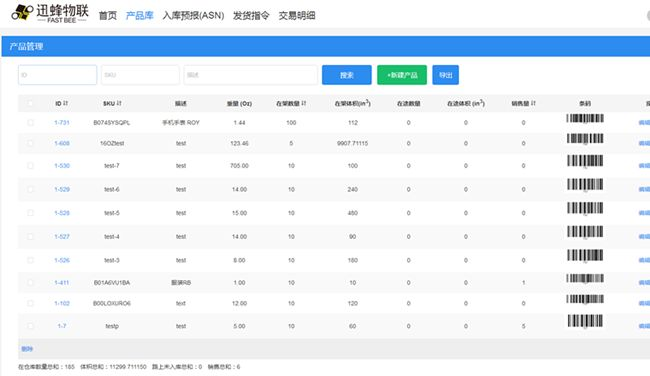Viewport: 650px width, 376px height.
Task: Open 入库预报(ASN) in the navigation
Action: click(193, 16)
